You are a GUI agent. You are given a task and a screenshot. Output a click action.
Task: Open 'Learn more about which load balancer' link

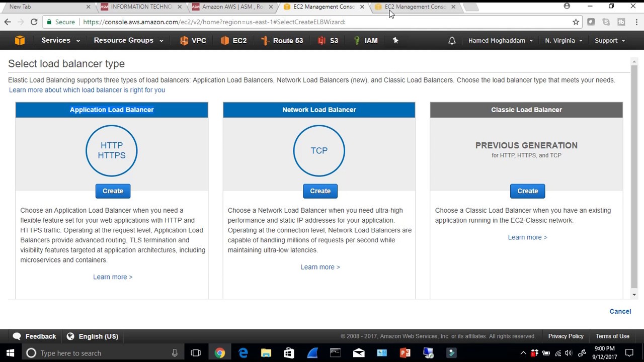click(87, 90)
